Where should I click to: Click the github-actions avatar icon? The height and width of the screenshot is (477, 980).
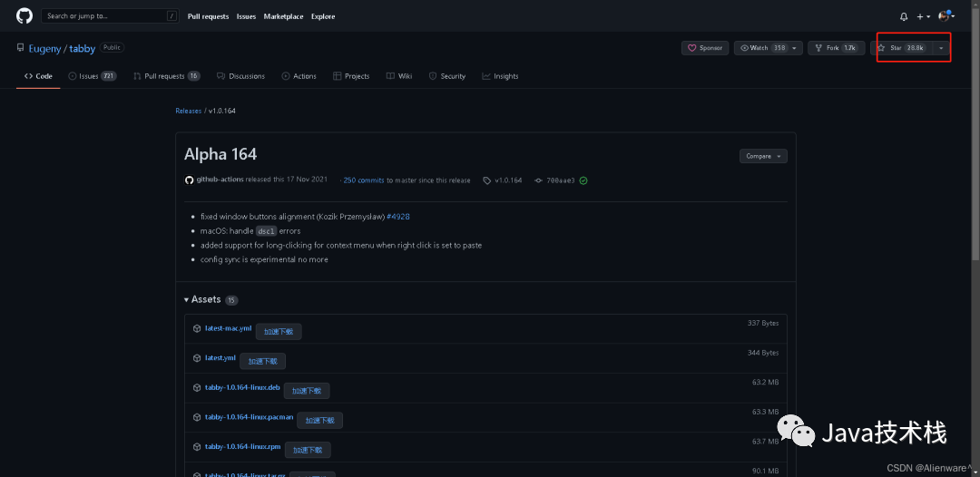[190, 180]
